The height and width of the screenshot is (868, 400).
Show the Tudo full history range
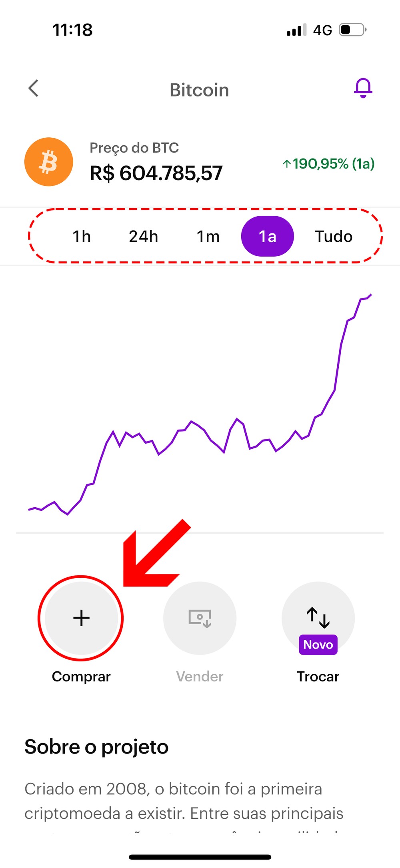[334, 237]
